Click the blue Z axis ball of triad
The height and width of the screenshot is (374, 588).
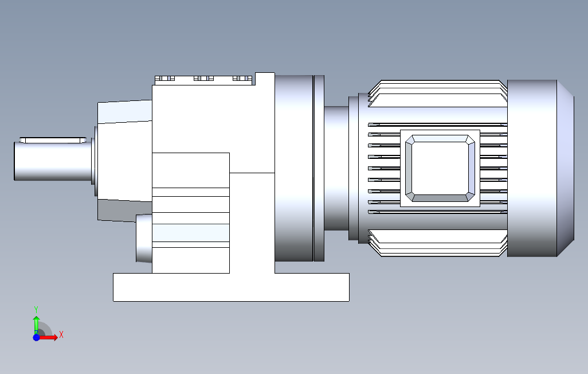click(x=36, y=338)
